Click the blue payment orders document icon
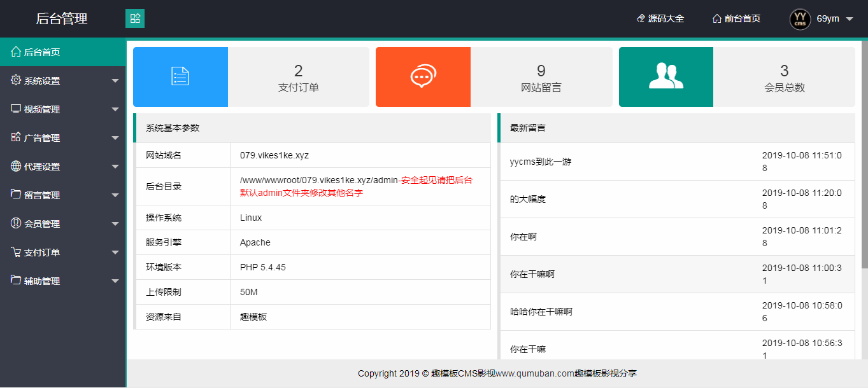Viewport: 868px width, 388px height. click(180, 76)
